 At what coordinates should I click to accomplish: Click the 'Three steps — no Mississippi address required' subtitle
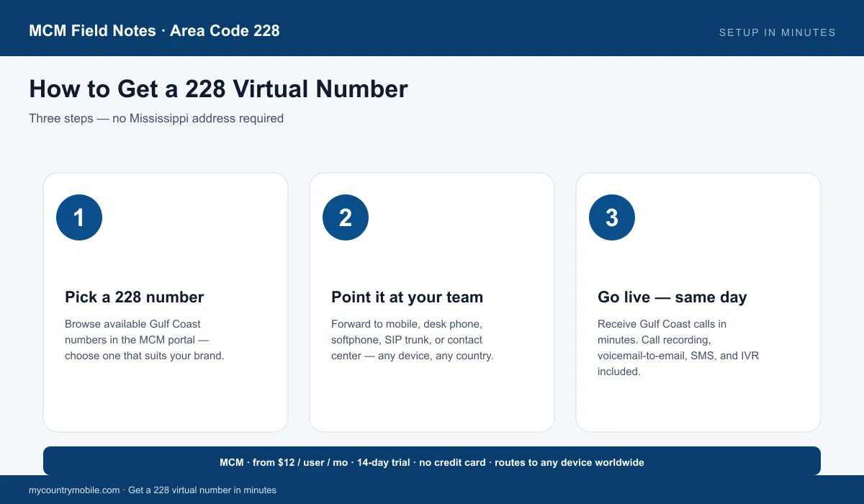156,118
